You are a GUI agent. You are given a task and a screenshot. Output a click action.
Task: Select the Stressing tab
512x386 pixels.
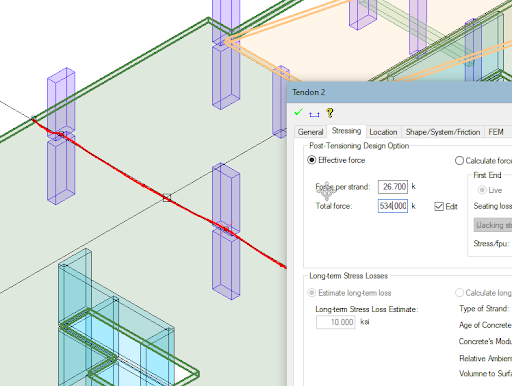tap(346, 131)
